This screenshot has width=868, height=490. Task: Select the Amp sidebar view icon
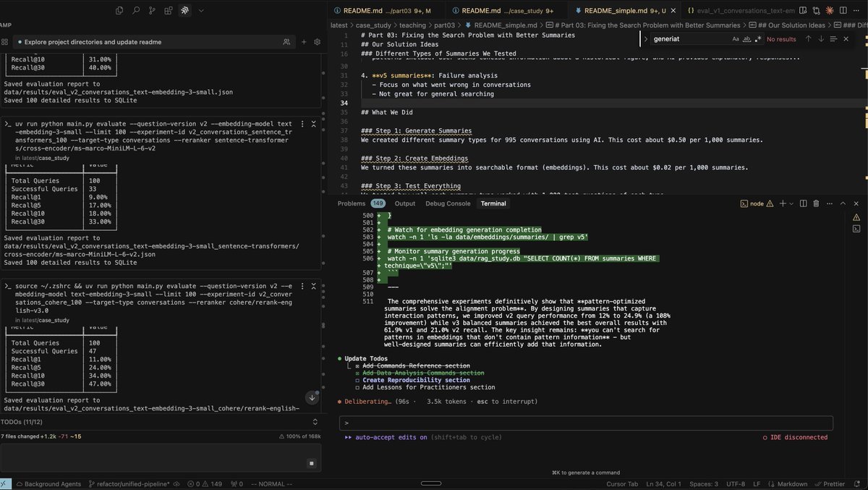pos(184,11)
